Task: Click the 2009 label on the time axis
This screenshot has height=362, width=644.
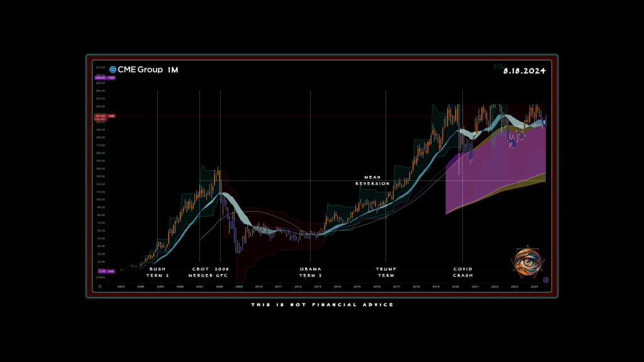Action: (x=239, y=287)
